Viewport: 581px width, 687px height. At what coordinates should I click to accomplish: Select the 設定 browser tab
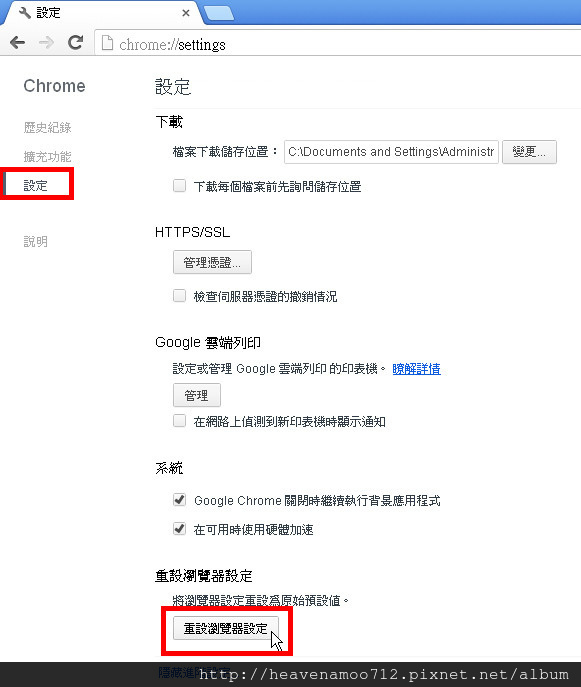click(103, 13)
